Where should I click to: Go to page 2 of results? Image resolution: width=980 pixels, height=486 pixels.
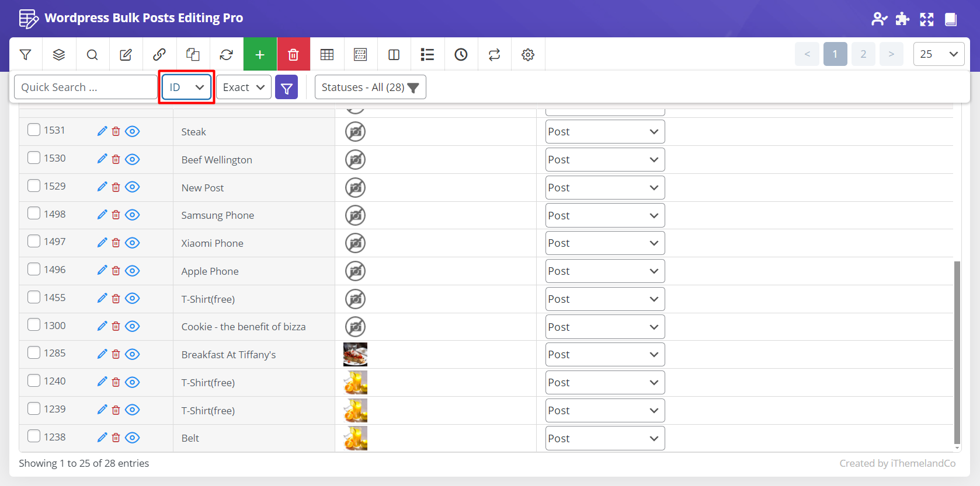(863, 54)
